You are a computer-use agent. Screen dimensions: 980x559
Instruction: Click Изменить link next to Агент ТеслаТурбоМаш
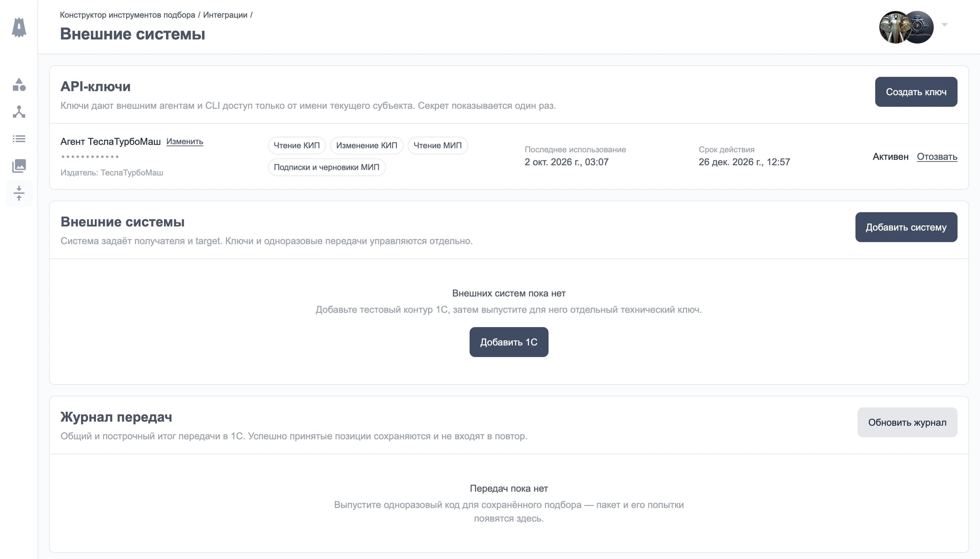pyautogui.click(x=184, y=141)
